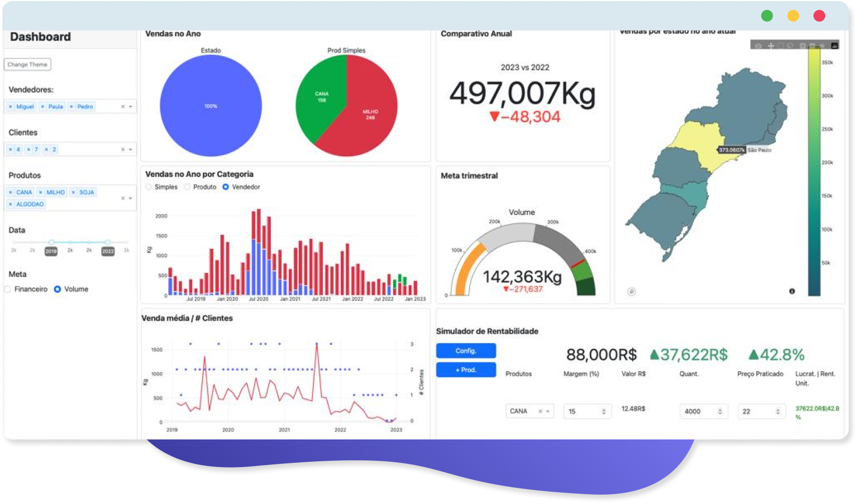Viewport: 857px width, 504px height.
Task: Click the Quant. input field showing 4000
Action: (698, 411)
